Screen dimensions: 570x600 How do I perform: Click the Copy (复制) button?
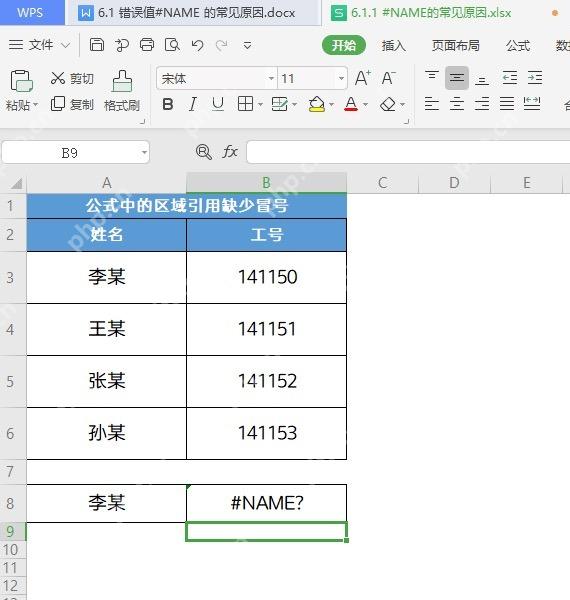[72, 104]
